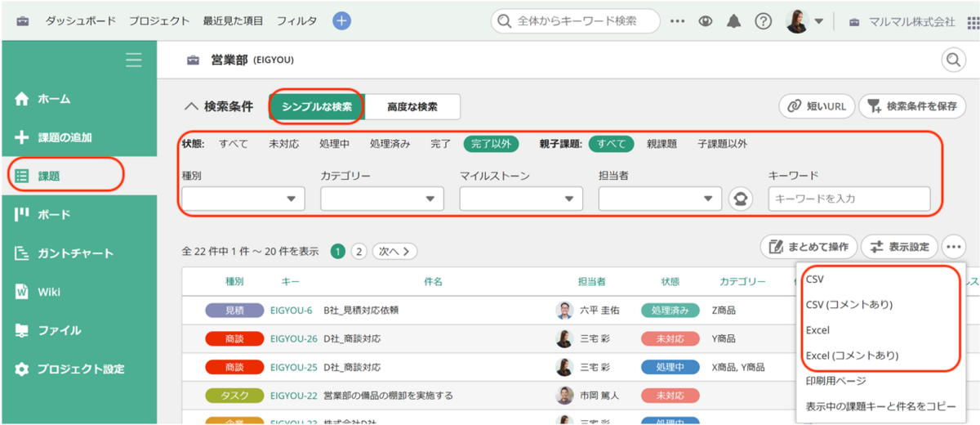Click the assign-to-me icon beside 担当者
980x425 pixels.
[x=741, y=199]
